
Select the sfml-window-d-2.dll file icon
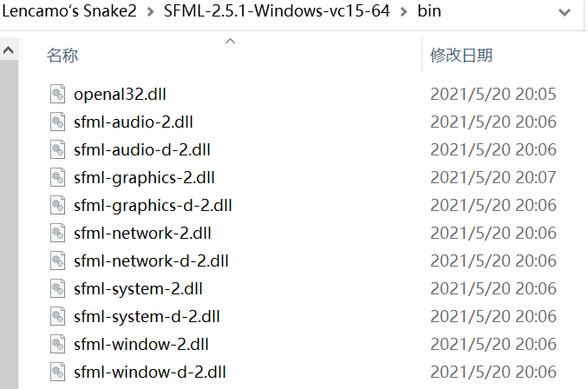(58, 372)
